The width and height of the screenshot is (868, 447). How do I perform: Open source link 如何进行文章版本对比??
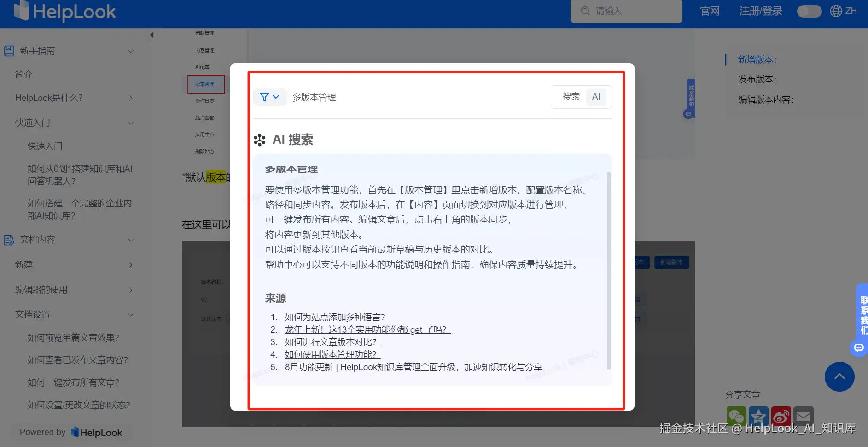point(332,342)
